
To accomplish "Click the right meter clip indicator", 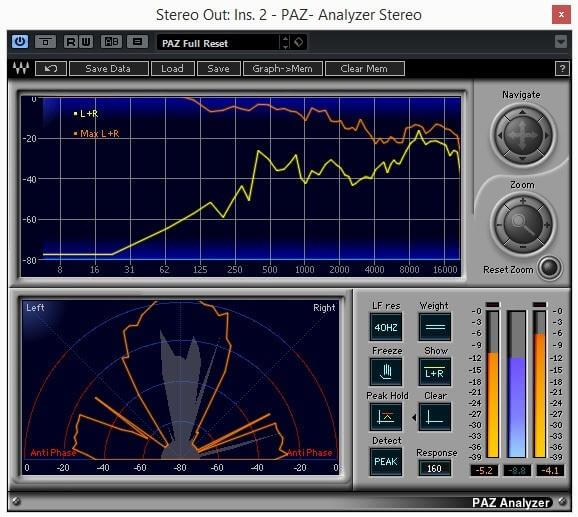I will point(540,305).
